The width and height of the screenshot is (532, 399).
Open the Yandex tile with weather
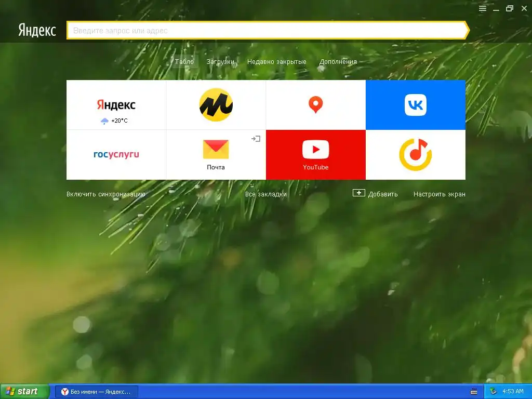pos(116,105)
